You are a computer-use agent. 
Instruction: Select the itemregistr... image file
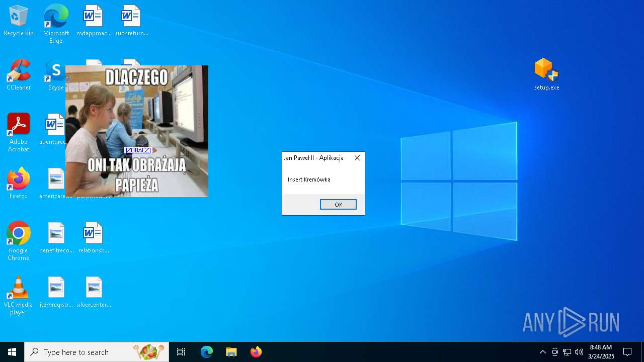coord(56,293)
